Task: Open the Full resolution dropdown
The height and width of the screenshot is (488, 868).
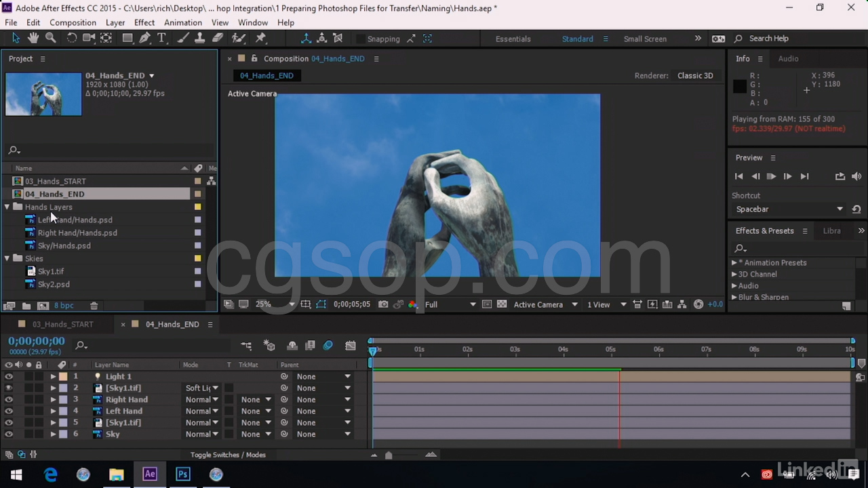Action: (x=450, y=304)
